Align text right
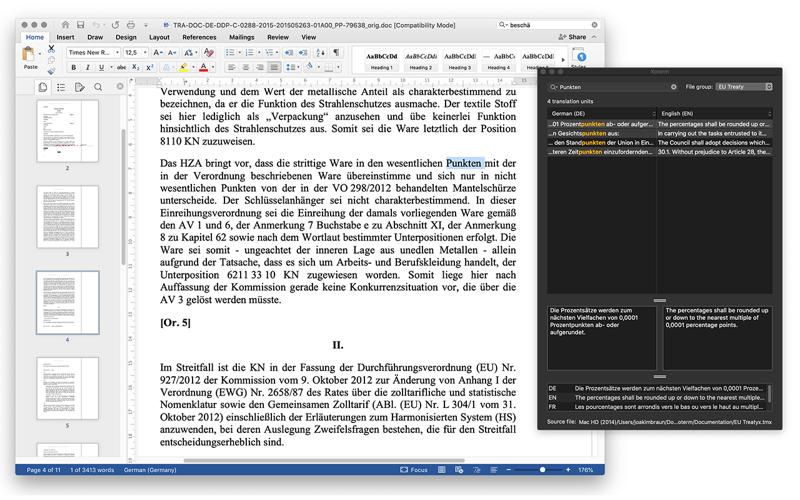Screen dimensions: 800x500 pyautogui.click(x=260, y=67)
